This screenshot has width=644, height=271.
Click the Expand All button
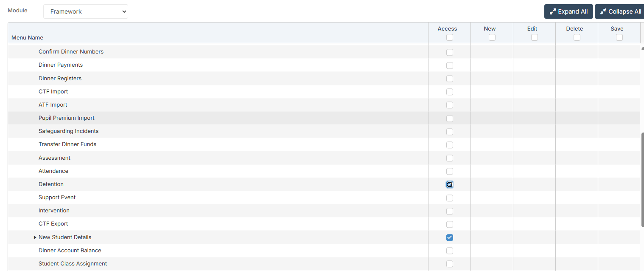pos(568,11)
